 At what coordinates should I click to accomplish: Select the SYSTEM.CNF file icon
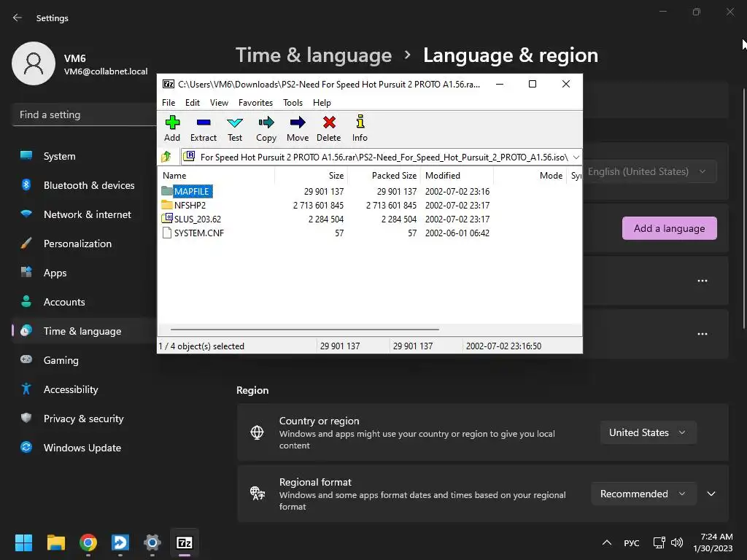pos(167,233)
